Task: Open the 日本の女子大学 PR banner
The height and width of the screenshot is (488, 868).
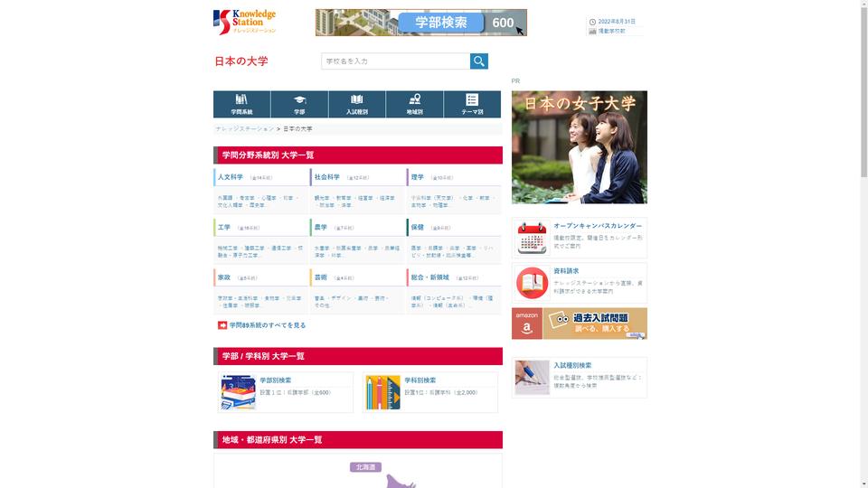Action: 579,147
